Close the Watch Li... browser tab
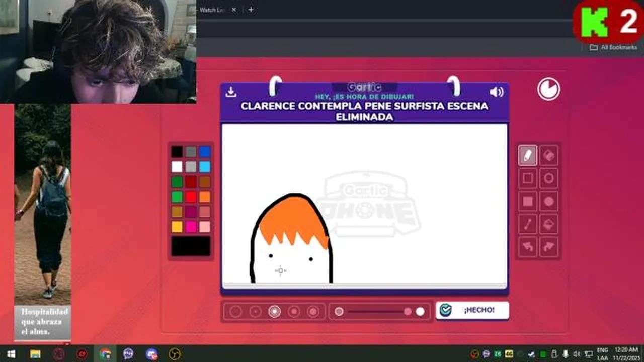Viewport: 644px width, 362px height. (x=234, y=10)
